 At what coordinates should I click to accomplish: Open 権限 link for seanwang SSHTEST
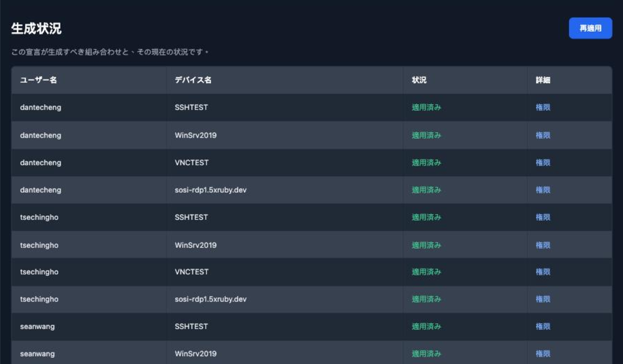pos(543,327)
